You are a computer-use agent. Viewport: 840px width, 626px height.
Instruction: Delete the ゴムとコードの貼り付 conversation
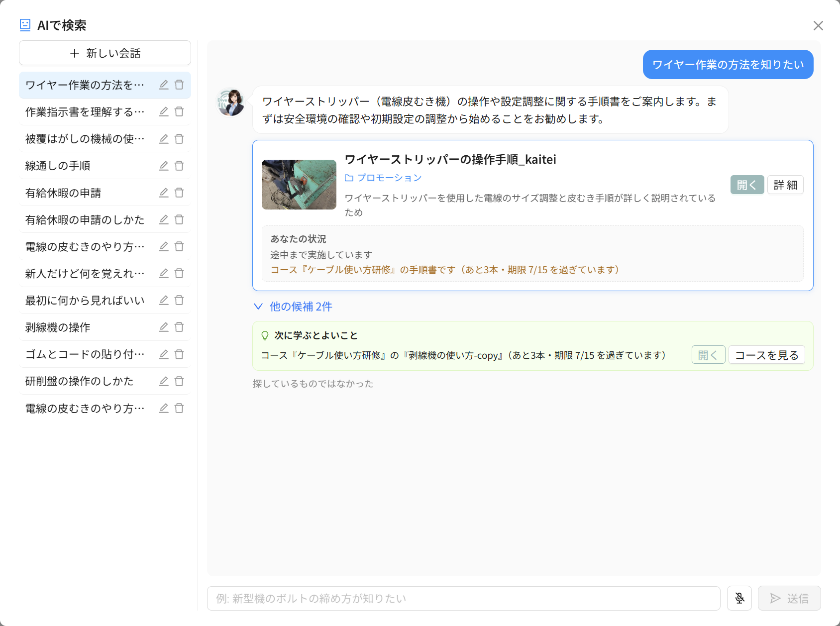click(179, 354)
